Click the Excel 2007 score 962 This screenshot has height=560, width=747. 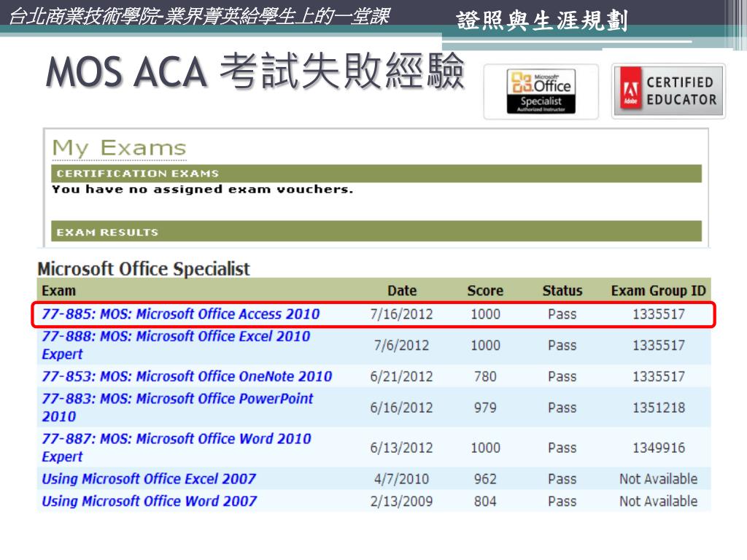pyautogui.click(x=485, y=479)
